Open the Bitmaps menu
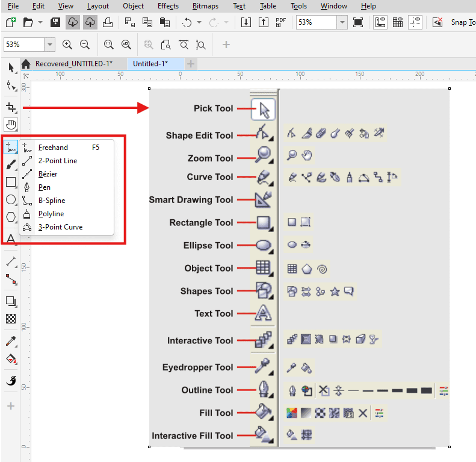Image resolution: width=476 pixels, height=462 pixels. click(x=205, y=6)
